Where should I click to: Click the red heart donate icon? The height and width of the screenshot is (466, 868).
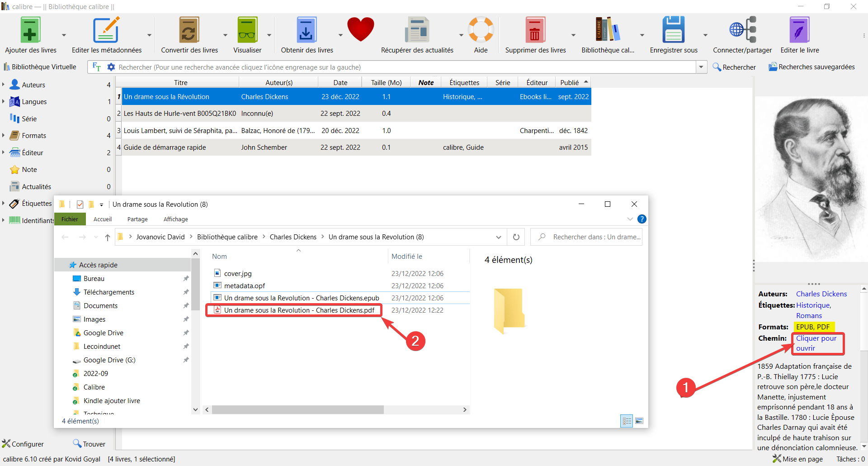tap(361, 29)
